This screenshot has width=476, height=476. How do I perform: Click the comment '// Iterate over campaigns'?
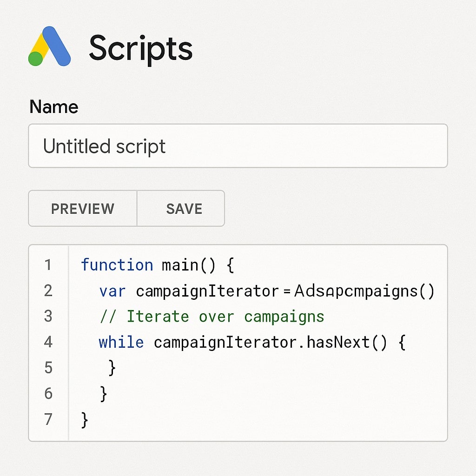click(212, 317)
